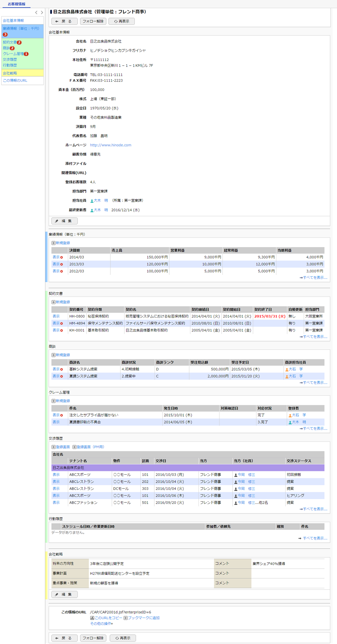This screenshot has height=644, width=337.
Task: Click 編集 button under 会社基本情報
Action: tap(64, 221)
